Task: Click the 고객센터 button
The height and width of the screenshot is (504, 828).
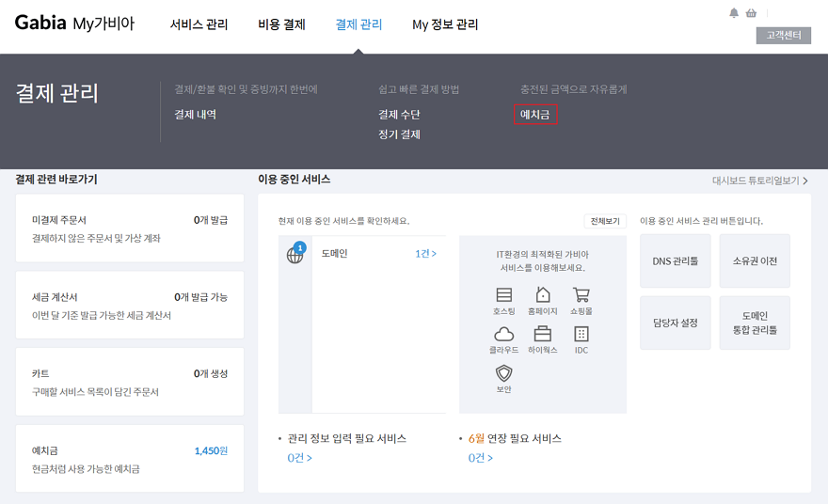Action: (784, 36)
